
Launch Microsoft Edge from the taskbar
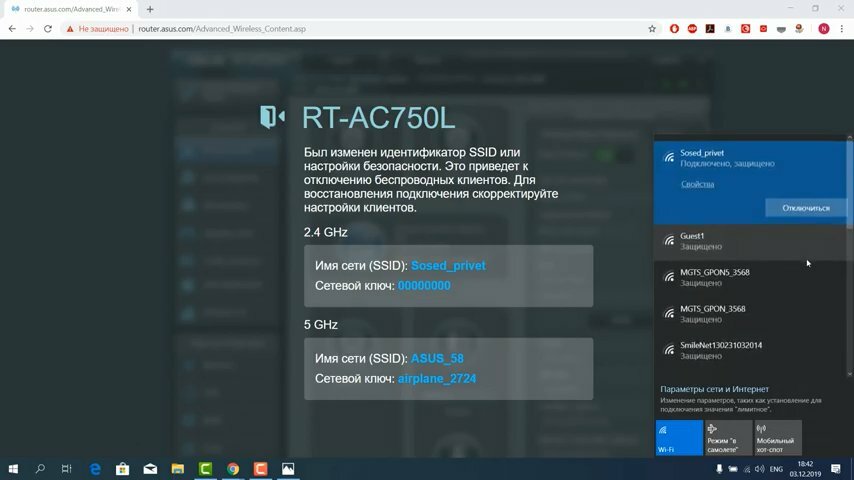[95, 469]
